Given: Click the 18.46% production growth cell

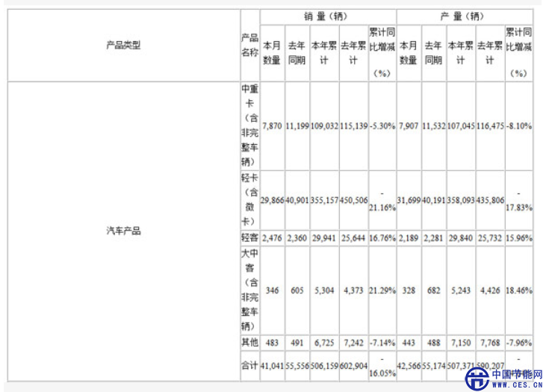Looking at the screenshot, I should pos(519,290).
